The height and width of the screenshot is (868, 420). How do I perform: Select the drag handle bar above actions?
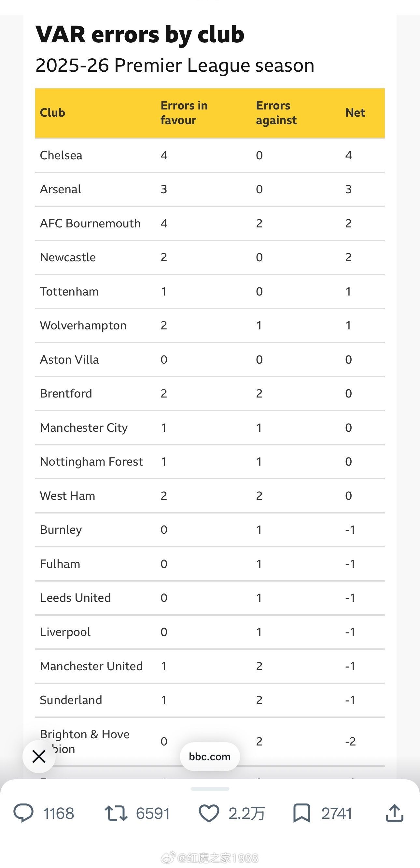coord(210,789)
